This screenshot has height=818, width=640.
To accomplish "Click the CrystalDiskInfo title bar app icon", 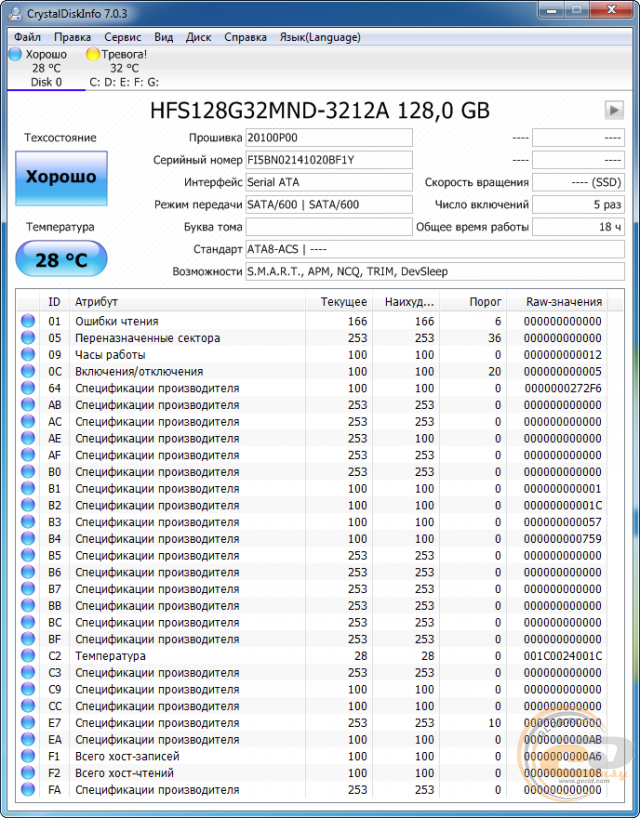I will click(16, 13).
